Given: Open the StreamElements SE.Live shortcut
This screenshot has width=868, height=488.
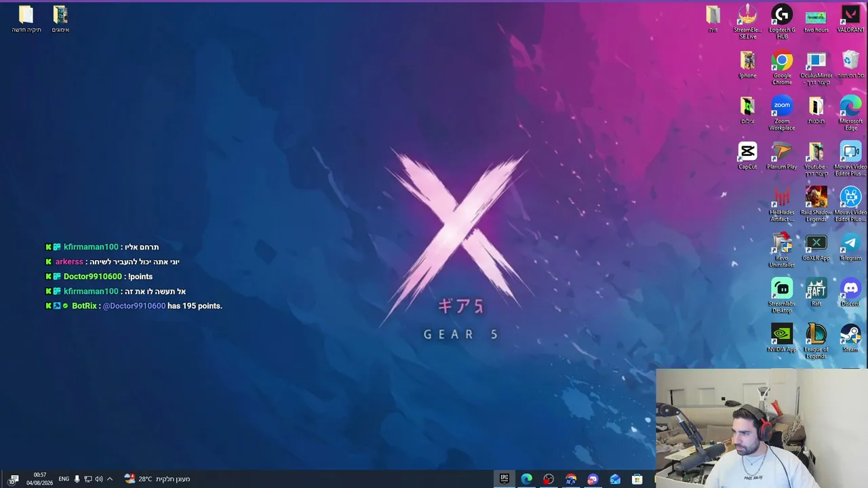Looking at the screenshot, I should click(747, 22).
